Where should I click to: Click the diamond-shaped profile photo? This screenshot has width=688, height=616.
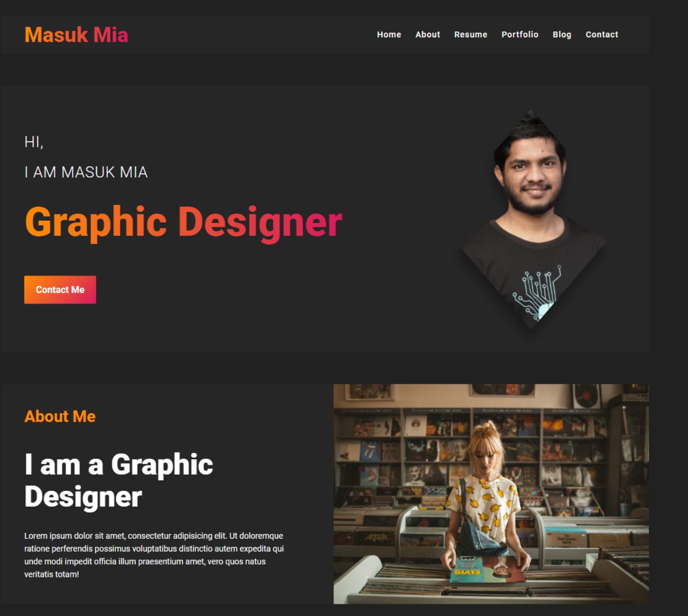[533, 220]
